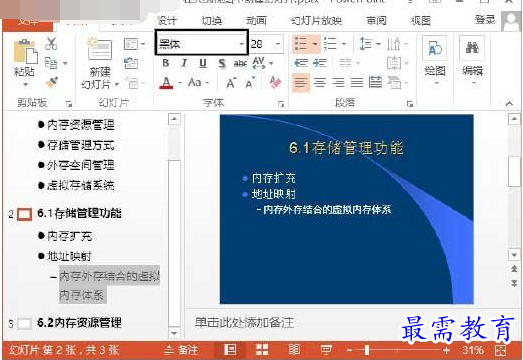The height and width of the screenshot is (360, 523).
Task: Switch to Normal view icon
Action: (x=230, y=350)
